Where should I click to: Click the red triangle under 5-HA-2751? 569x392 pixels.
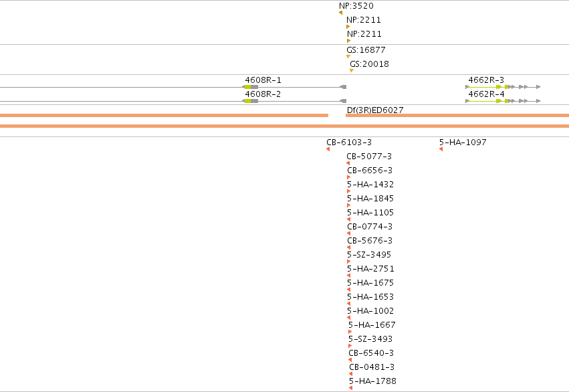coord(349,276)
